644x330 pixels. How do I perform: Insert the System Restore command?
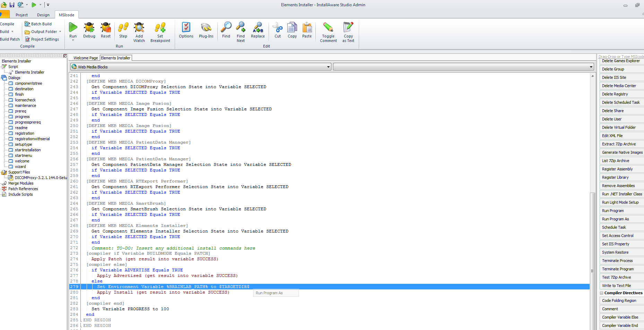pyautogui.click(x=621, y=252)
